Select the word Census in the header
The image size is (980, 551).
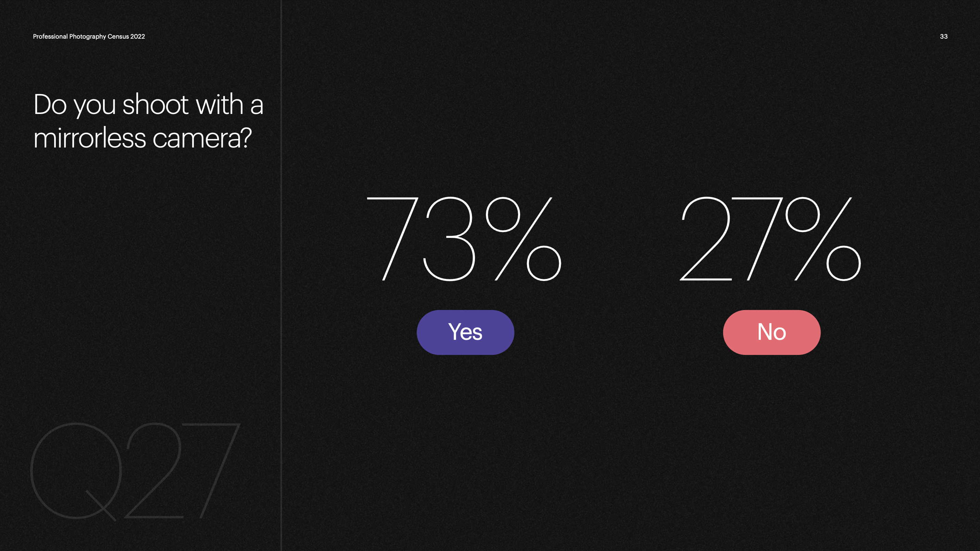point(118,37)
